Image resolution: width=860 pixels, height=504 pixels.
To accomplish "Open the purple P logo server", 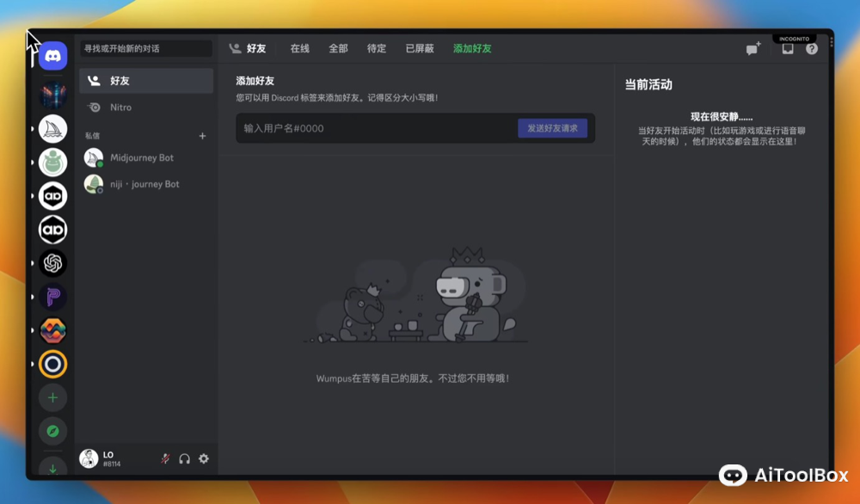I will [x=52, y=297].
